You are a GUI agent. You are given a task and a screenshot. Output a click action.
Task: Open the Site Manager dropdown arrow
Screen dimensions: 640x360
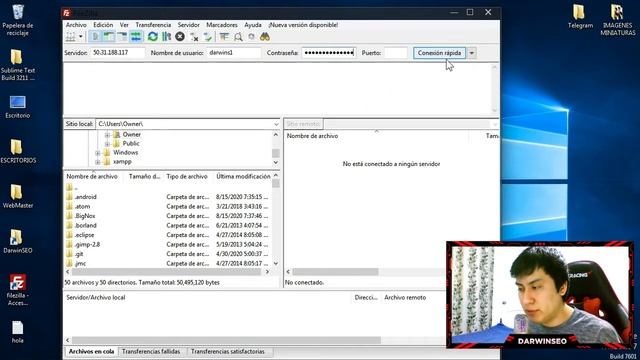click(x=81, y=37)
